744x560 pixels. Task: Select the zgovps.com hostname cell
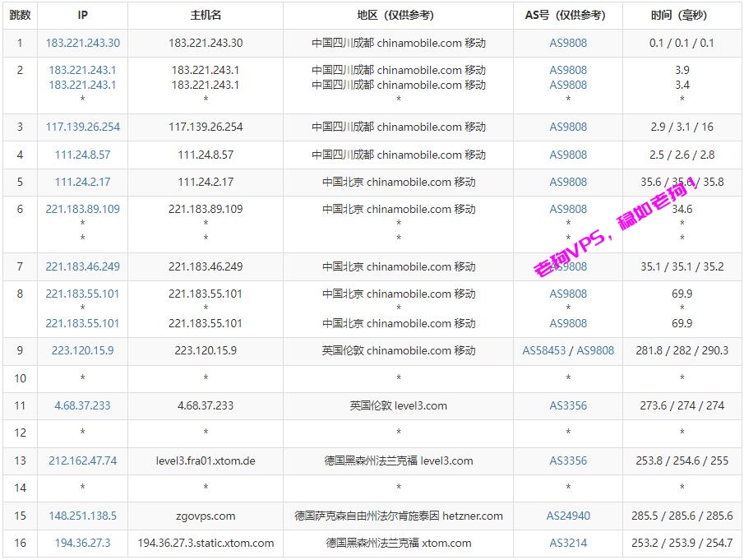coord(206,516)
